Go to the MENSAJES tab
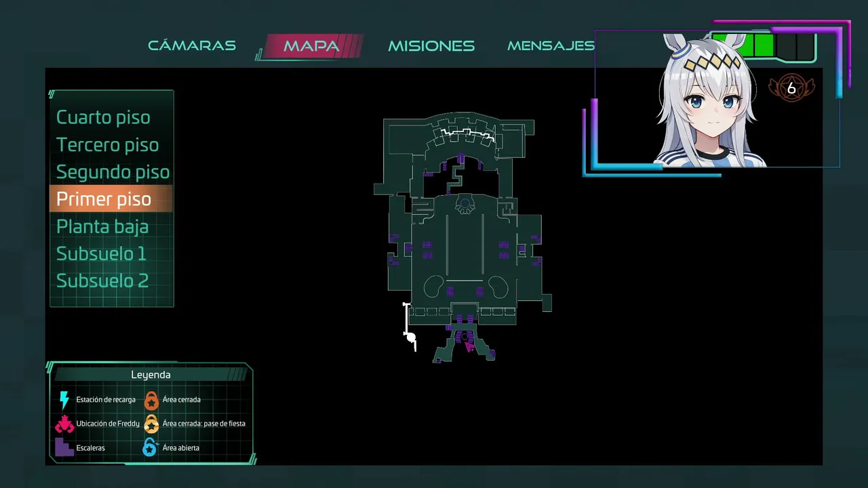The width and height of the screenshot is (868, 488). [x=551, y=46]
